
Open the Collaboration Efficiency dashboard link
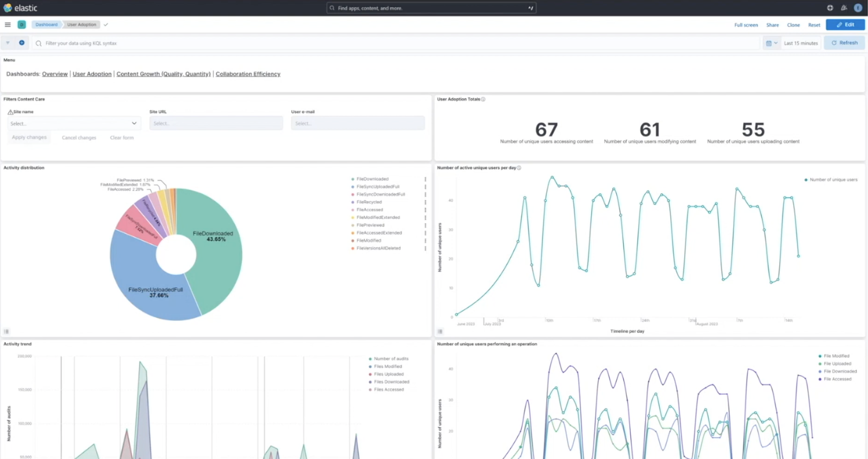[x=248, y=74]
